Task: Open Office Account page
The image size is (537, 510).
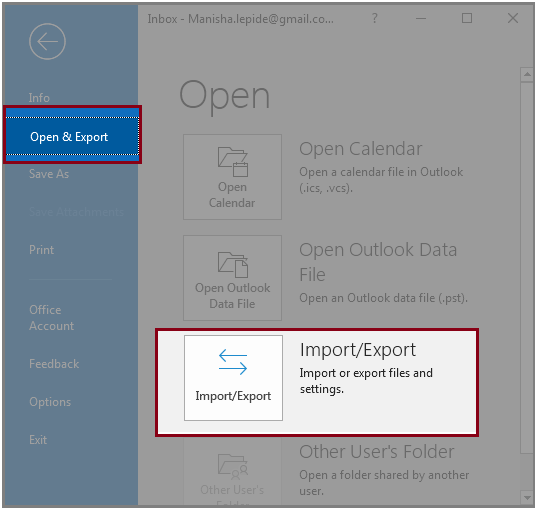Action: 51,318
